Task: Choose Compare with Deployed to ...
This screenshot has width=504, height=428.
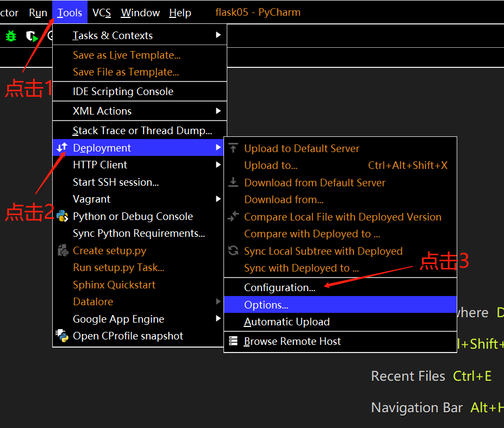Action: tap(340, 234)
